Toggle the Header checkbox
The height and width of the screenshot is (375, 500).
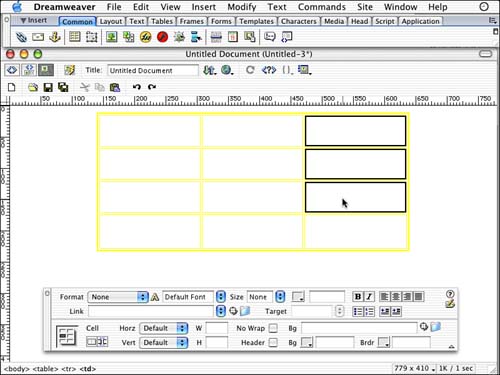click(x=273, y=342)
